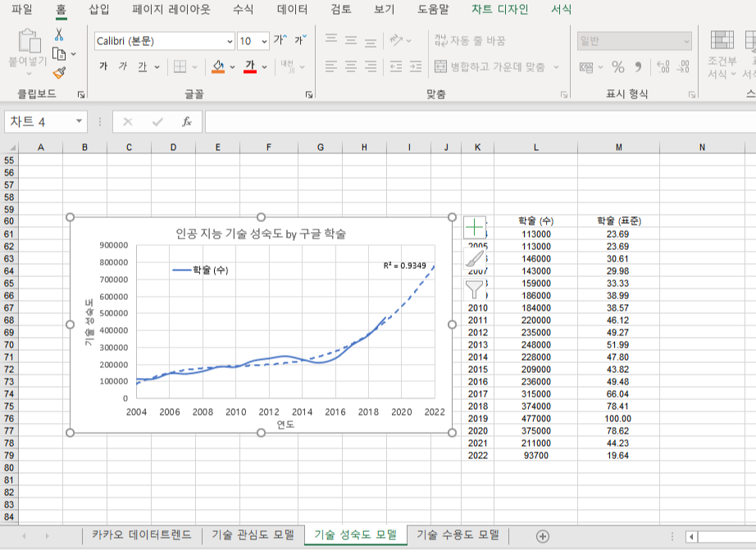Click the horizontal scrollbar left arrow

[691, 537]
